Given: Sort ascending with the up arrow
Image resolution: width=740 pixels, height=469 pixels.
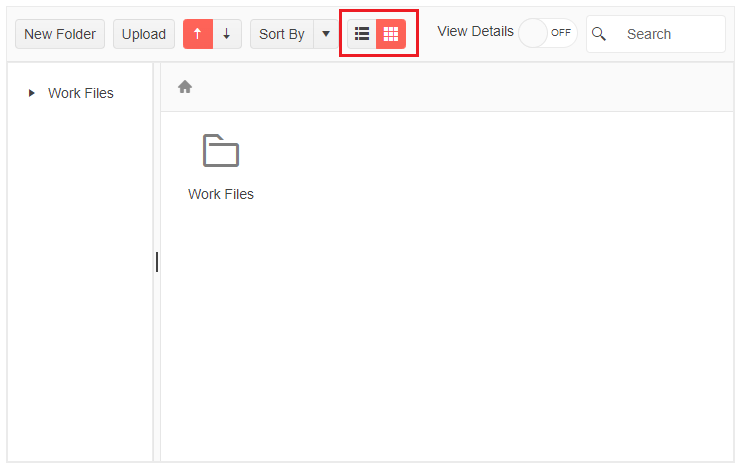Looking at the screenshot, I should [198, 34].
